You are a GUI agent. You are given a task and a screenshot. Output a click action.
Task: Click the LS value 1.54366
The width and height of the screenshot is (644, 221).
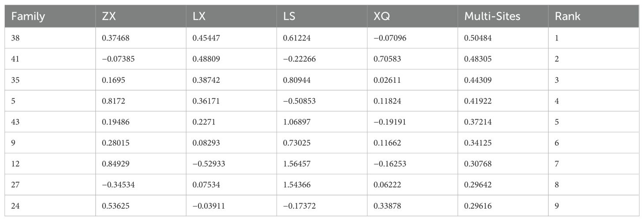coord(297,185)
